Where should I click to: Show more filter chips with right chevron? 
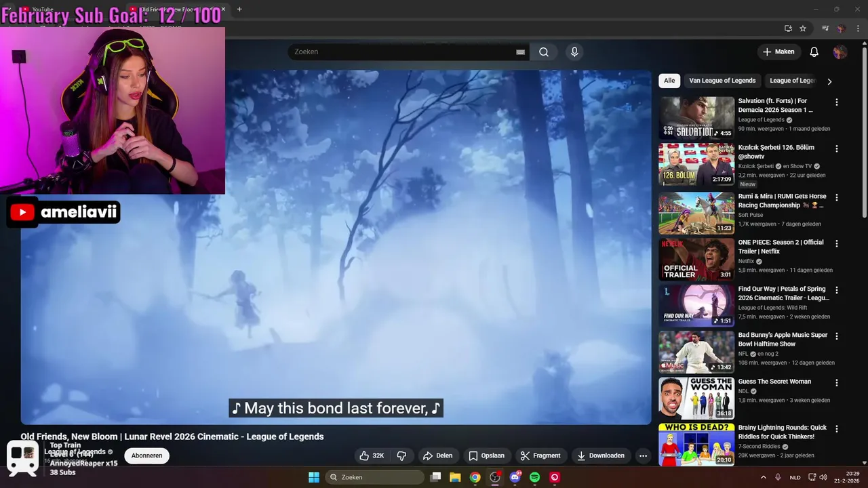coord(829,81)
